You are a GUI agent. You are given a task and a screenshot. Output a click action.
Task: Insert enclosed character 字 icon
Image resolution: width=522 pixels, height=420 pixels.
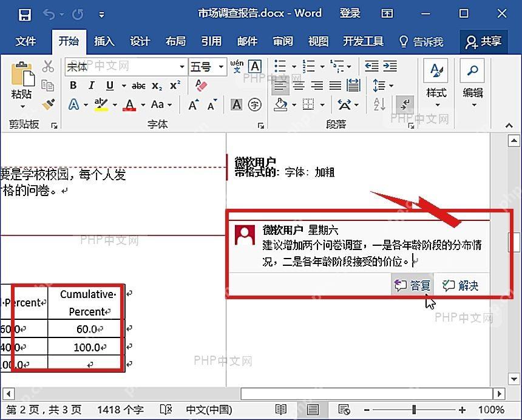tap(255, 105)
